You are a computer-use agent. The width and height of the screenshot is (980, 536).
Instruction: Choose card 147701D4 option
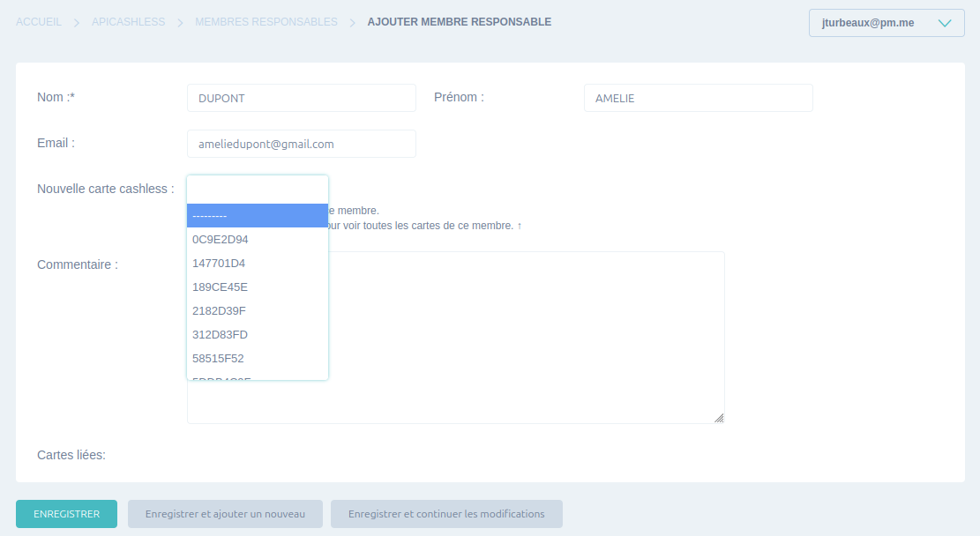pos(258,263)
